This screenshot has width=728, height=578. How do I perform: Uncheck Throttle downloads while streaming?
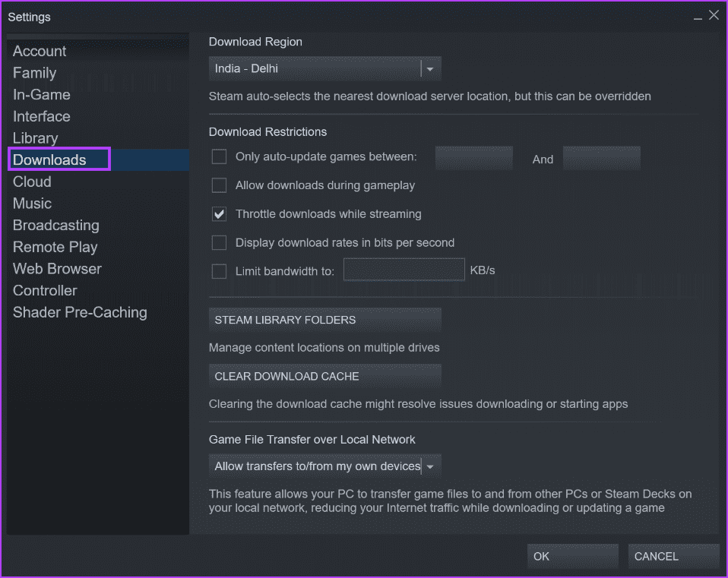219,214
